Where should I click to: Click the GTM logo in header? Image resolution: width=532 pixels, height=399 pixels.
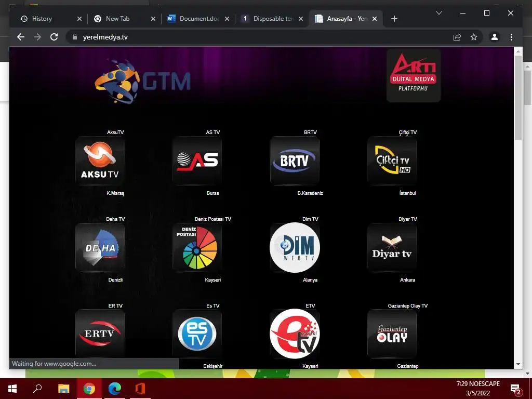(142, 82)
